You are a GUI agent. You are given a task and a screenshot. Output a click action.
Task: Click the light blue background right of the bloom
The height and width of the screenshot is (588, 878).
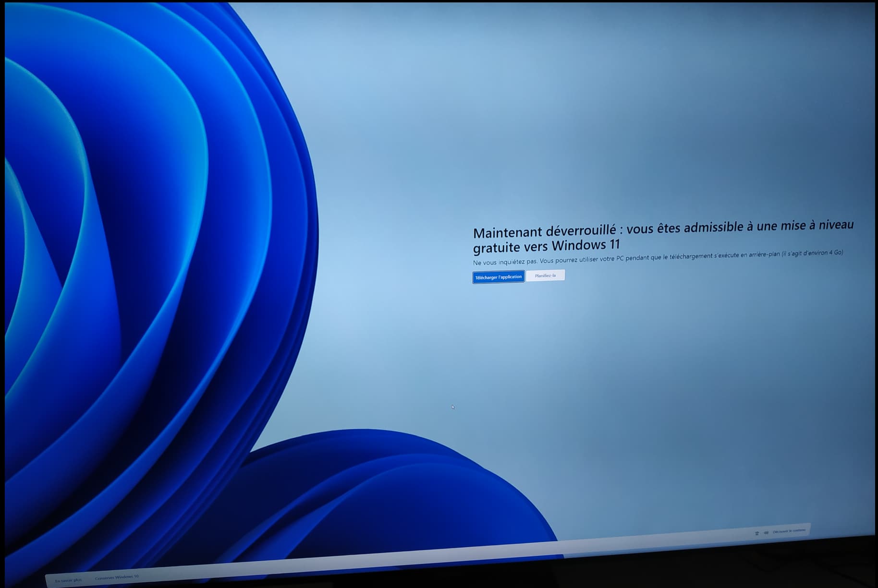click(x=576, y=120)
